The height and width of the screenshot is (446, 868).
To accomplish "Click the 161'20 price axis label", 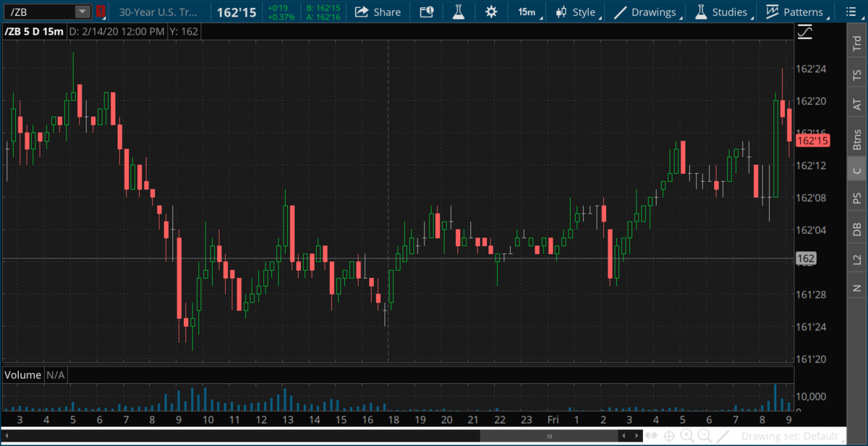I will (x=810, y=359).
